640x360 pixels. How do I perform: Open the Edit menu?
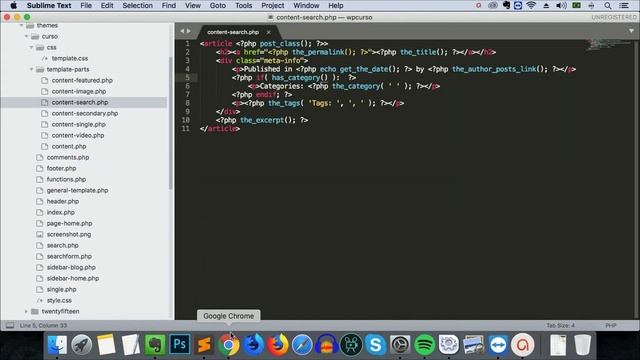tap(107, 5)
